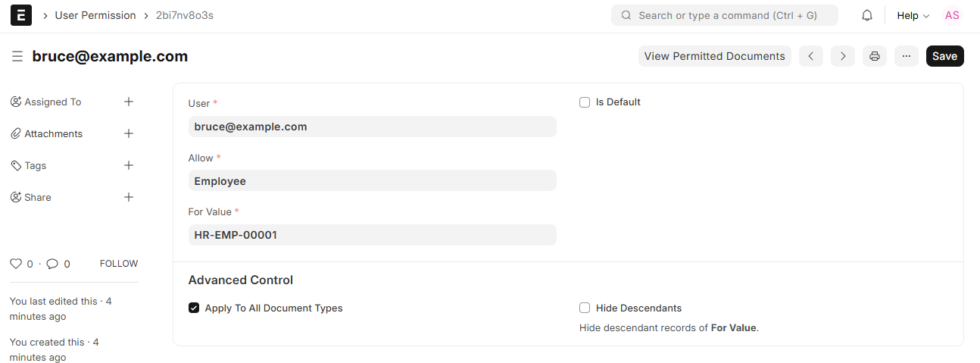This screenshot has width=980, height=363.
Task: Add attachment using Attachments plus icon
Action: pos(129,133)
